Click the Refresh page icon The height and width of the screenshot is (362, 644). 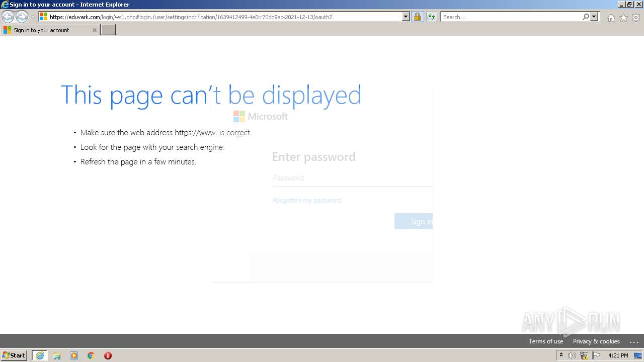click(432, 17)
